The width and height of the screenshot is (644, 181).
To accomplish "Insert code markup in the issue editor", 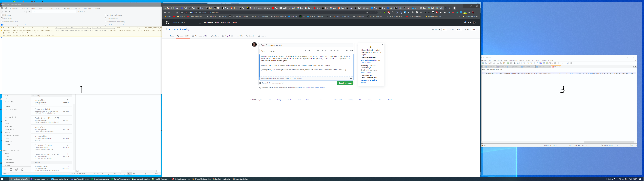I will coord(322,51).
